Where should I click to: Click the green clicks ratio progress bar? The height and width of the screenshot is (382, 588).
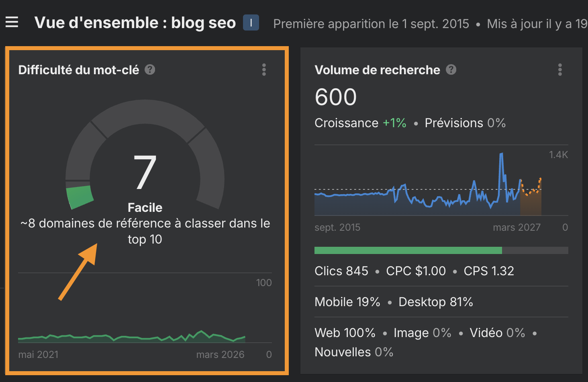point(408,250)
